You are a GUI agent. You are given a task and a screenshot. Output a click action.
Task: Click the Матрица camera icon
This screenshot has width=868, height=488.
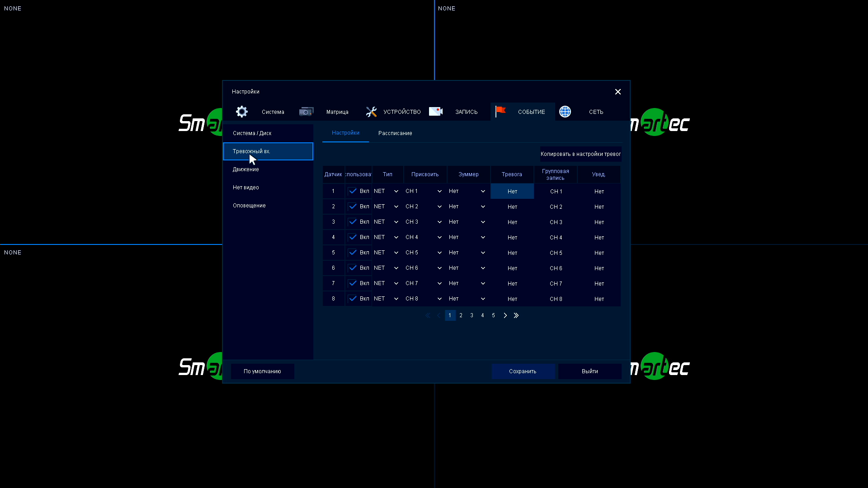(x=306, y=112)
